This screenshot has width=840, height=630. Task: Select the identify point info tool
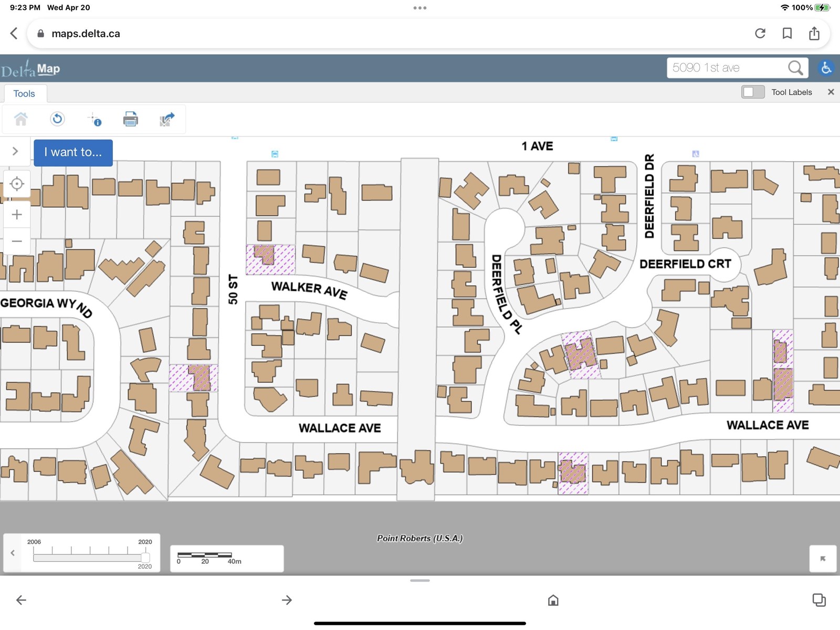pos(94,119)
